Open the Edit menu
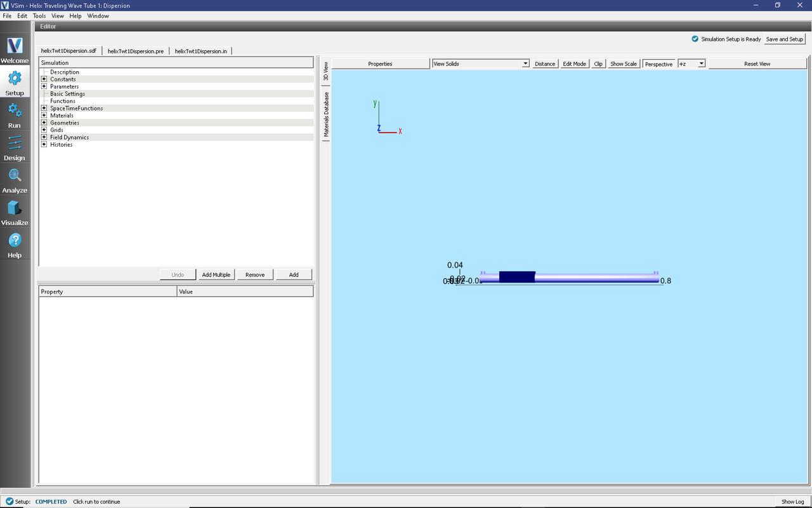 pyautogui.click(x=22, y=16)
